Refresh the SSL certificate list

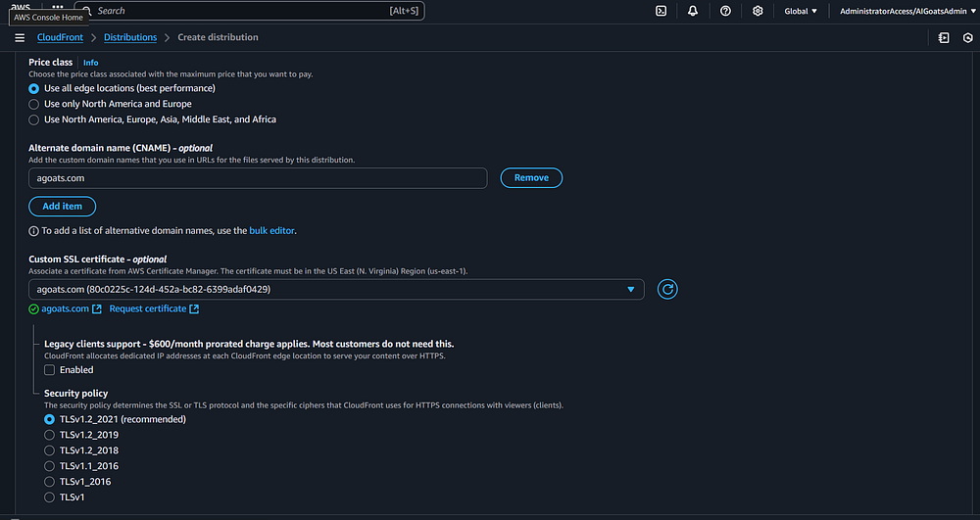point(667,289)
